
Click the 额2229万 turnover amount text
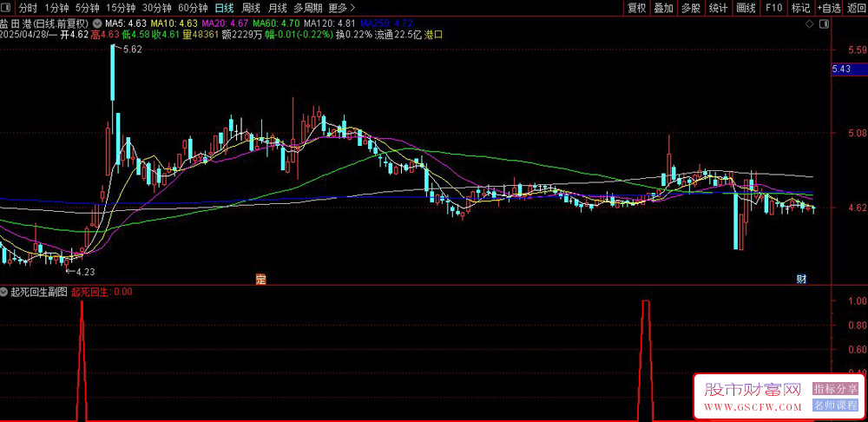pyautogui.click(x=241, y=35)
